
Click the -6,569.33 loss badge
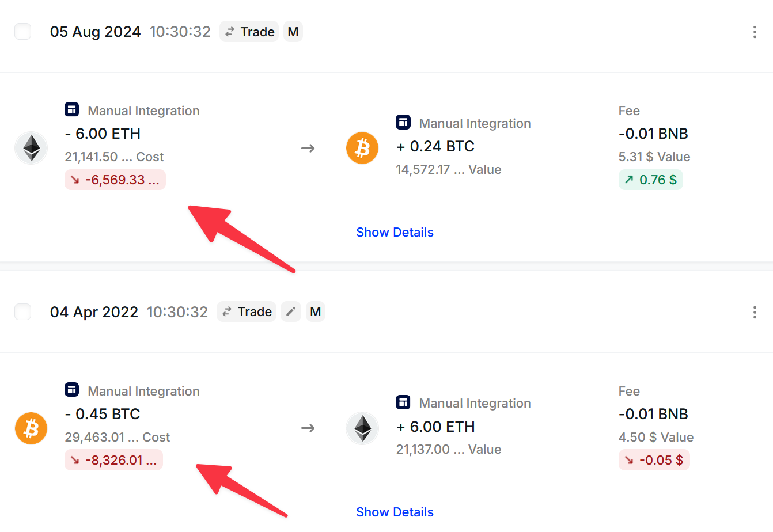(115, 180)
